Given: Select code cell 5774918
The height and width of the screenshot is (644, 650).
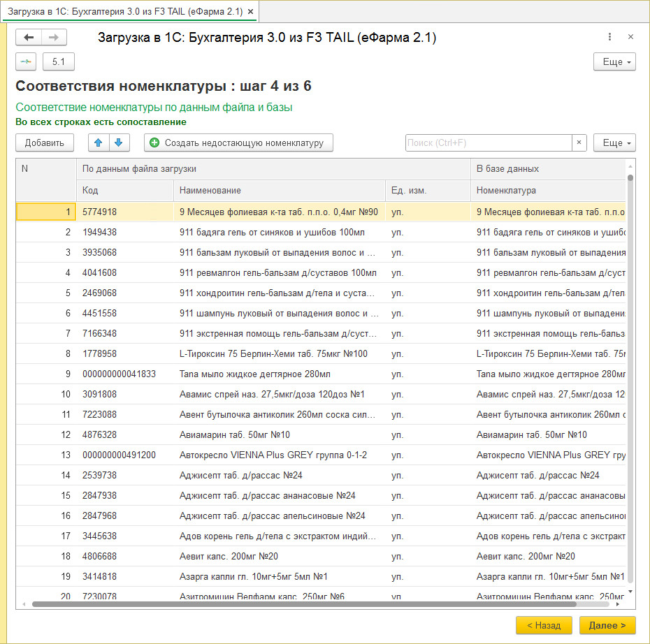Looking at the screenshot, I should [125, 212].
